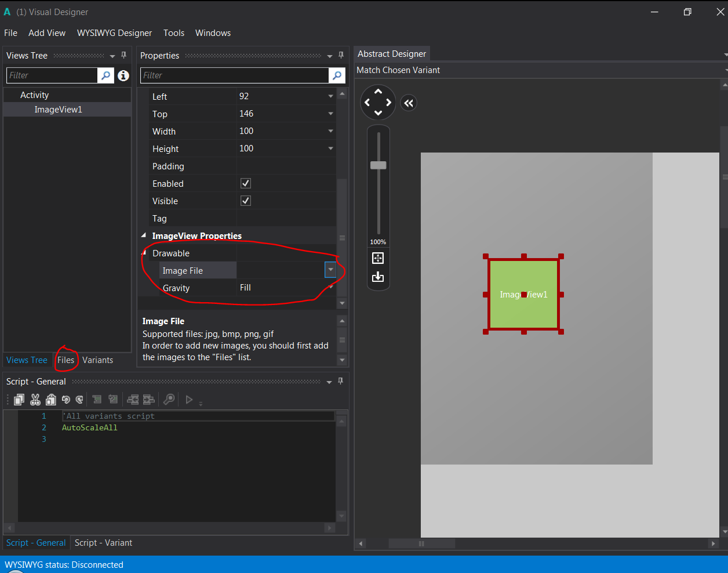Open Find with the magnifier icon
The width and height of the screenshot is (728, 573).
tap(169, 399)
